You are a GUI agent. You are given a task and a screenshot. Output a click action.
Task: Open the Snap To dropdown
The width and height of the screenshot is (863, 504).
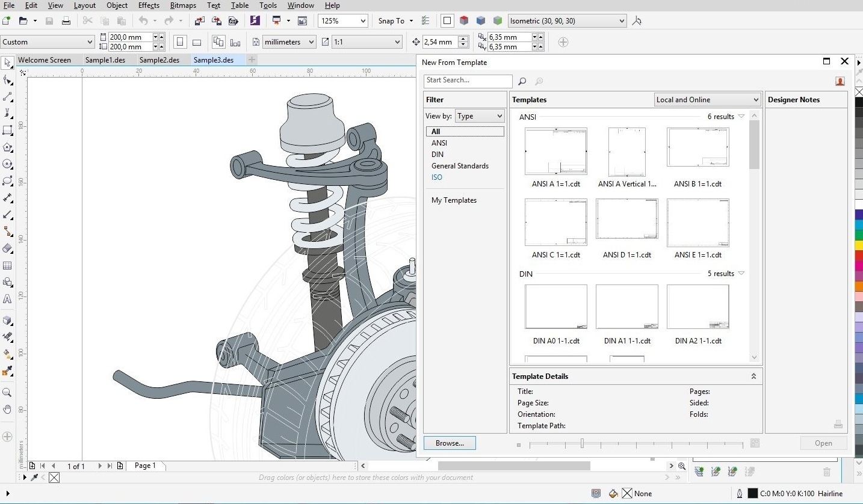pos(411,20)
